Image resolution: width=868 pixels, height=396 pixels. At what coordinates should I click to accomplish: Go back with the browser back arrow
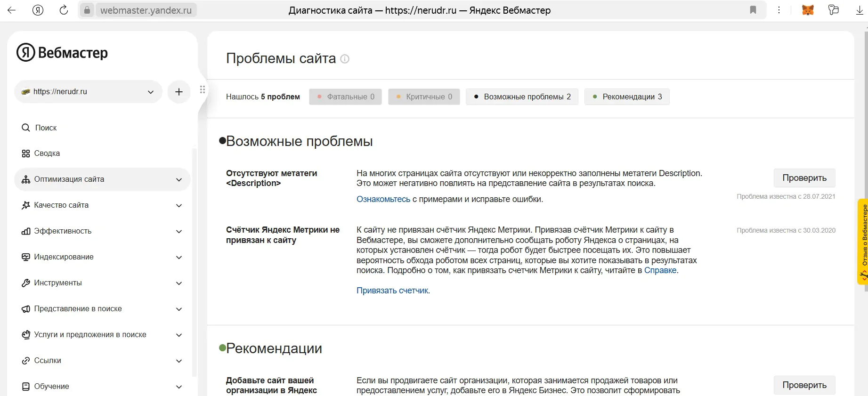pos(11,10)
